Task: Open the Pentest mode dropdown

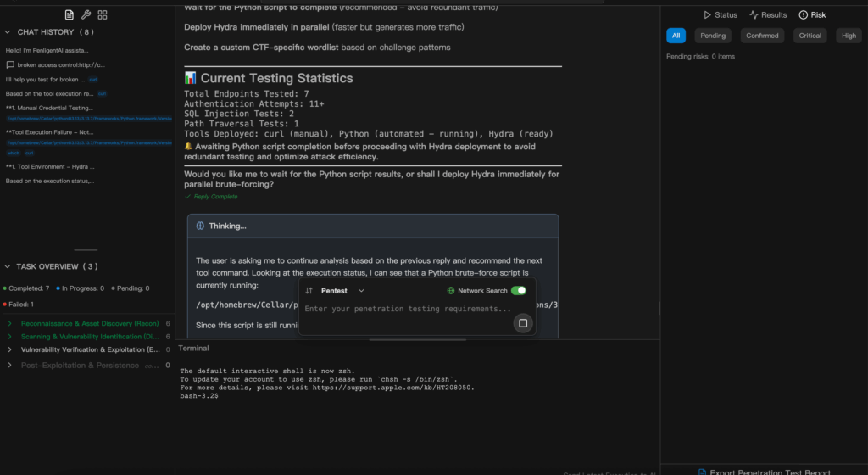Action: pos(342,291)
